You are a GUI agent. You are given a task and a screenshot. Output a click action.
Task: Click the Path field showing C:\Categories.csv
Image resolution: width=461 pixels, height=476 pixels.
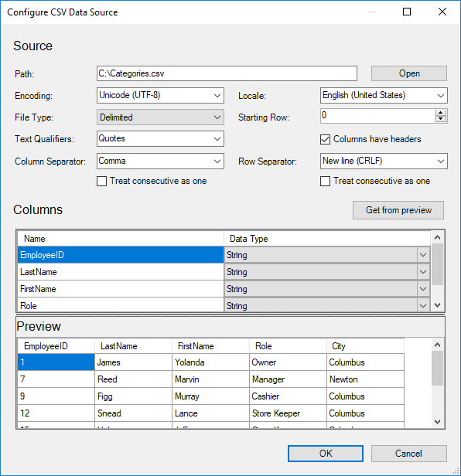(x=227, y=73)
